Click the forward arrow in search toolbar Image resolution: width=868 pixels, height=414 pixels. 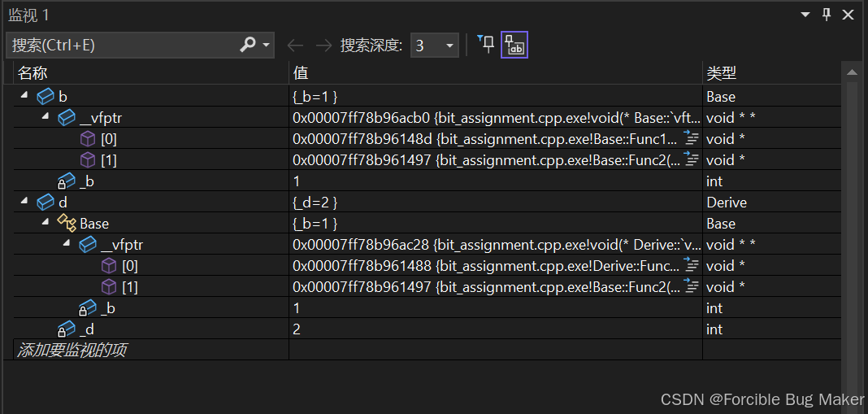click(x=323, y=46)
